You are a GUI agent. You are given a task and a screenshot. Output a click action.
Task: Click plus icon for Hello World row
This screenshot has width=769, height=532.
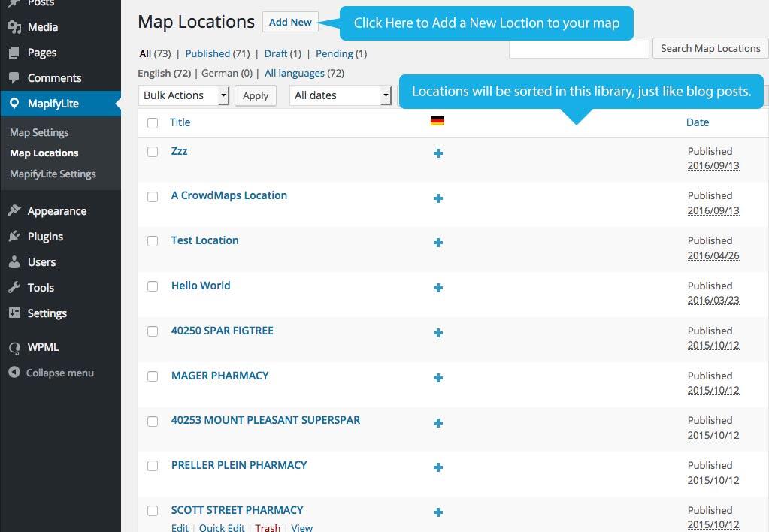pyautogui.click(x=438, y=288)
